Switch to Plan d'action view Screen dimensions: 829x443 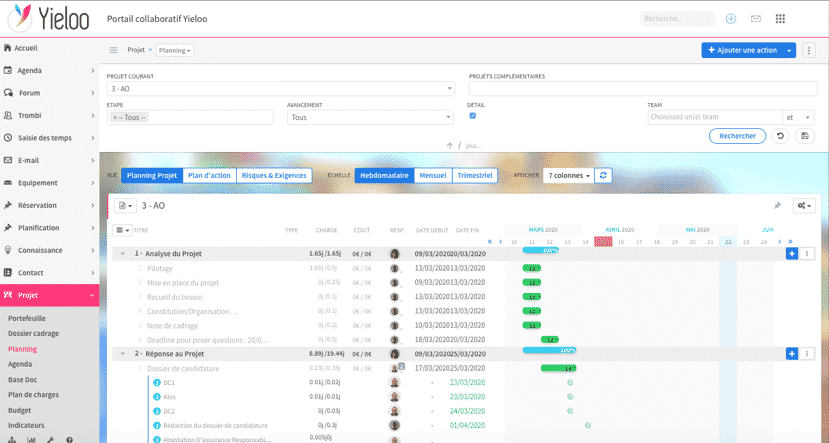click(x=209, y=175)
